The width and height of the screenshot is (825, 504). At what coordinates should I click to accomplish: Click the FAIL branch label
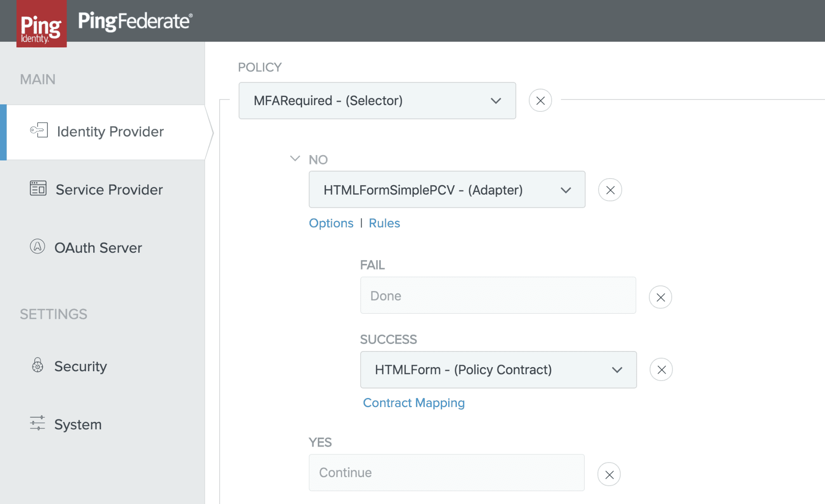click(372, 265)
